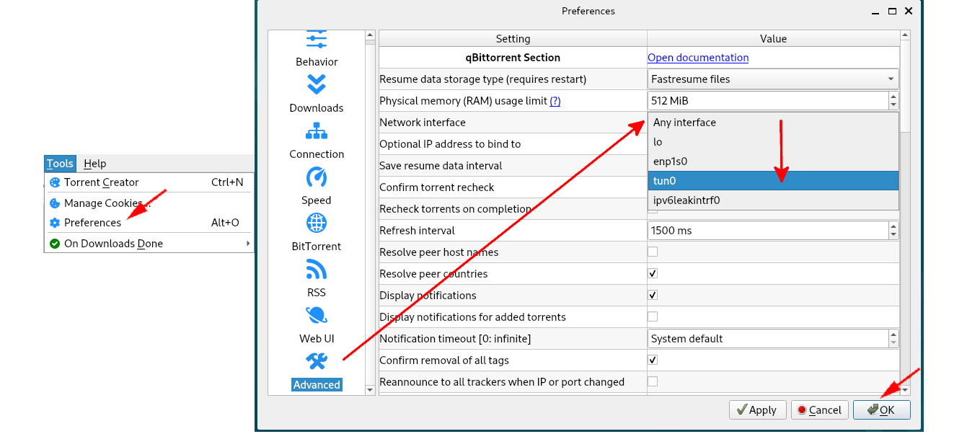Click the Setting column header

[513, 39]
